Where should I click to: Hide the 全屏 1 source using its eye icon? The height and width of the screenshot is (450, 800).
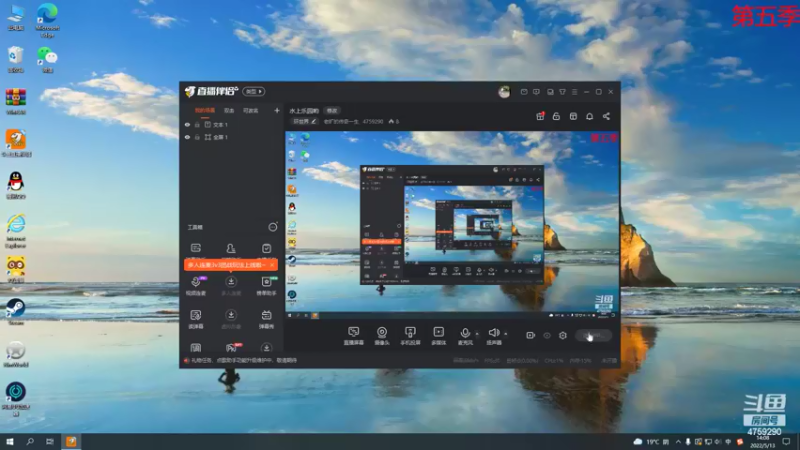[x=187, y=137]
